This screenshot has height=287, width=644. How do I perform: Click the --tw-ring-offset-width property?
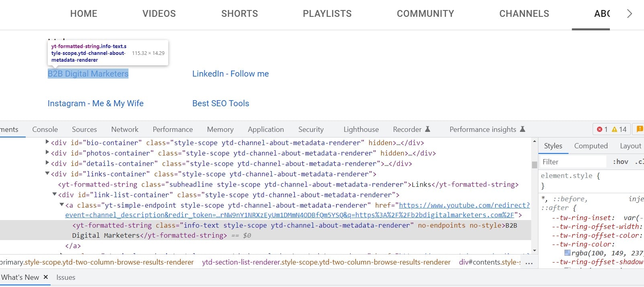596,226
